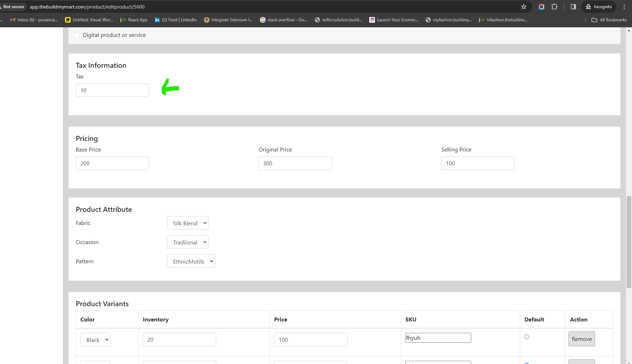The width and height of the screenshot is (632, 364).
Task: Open the Pattern EthnicMotifs dropdown
Action: [x=191, y=261]
